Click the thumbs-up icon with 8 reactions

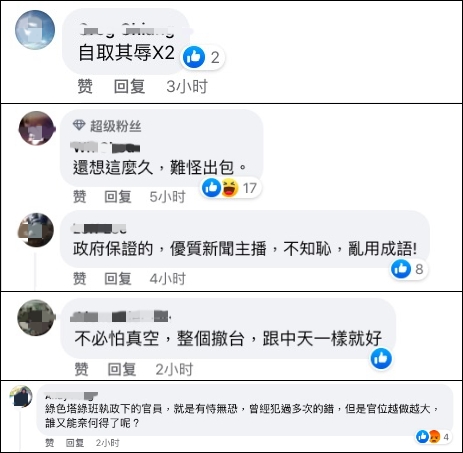coord(401,269)
